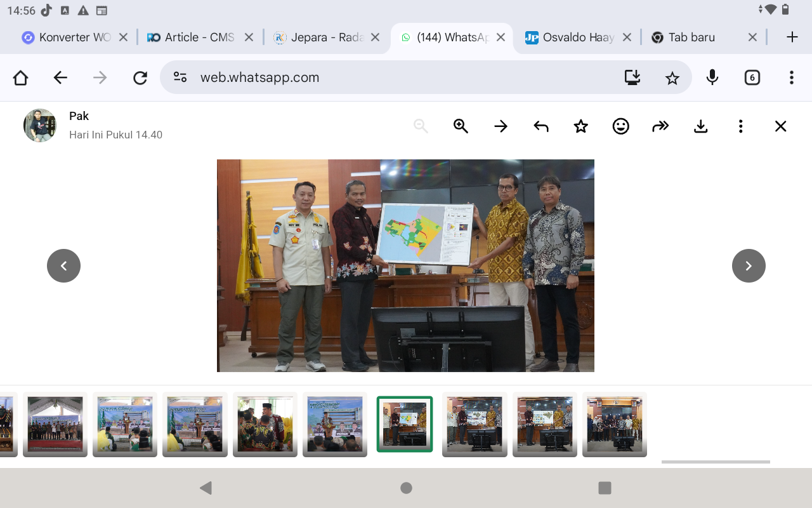812x508 pixels.
Task: Open the thumbnail right after the highlighted one
Action: [x=475, y=424]
